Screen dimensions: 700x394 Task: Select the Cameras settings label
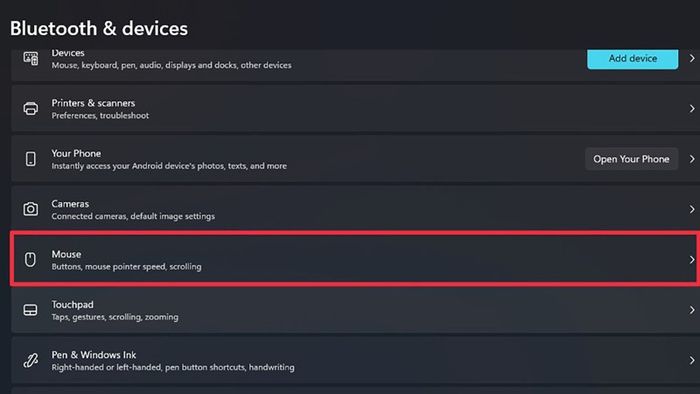click(x=70, y=203)
